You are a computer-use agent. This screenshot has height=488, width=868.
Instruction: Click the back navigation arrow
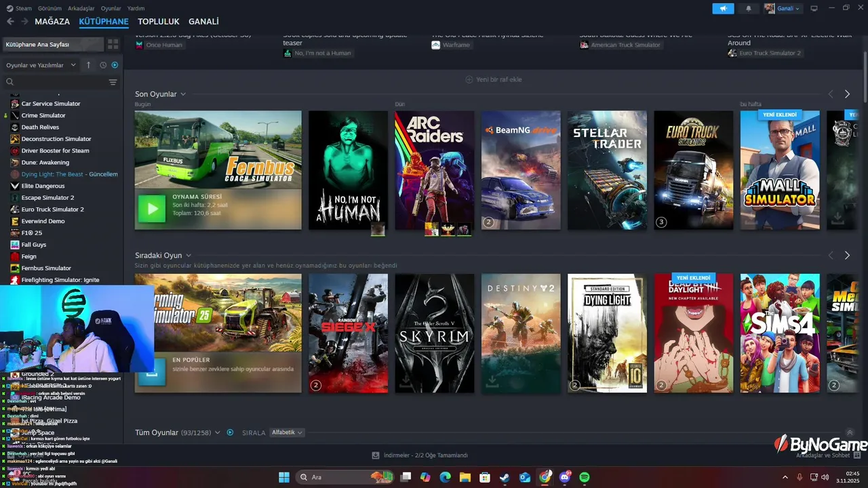tap(10, 22)
